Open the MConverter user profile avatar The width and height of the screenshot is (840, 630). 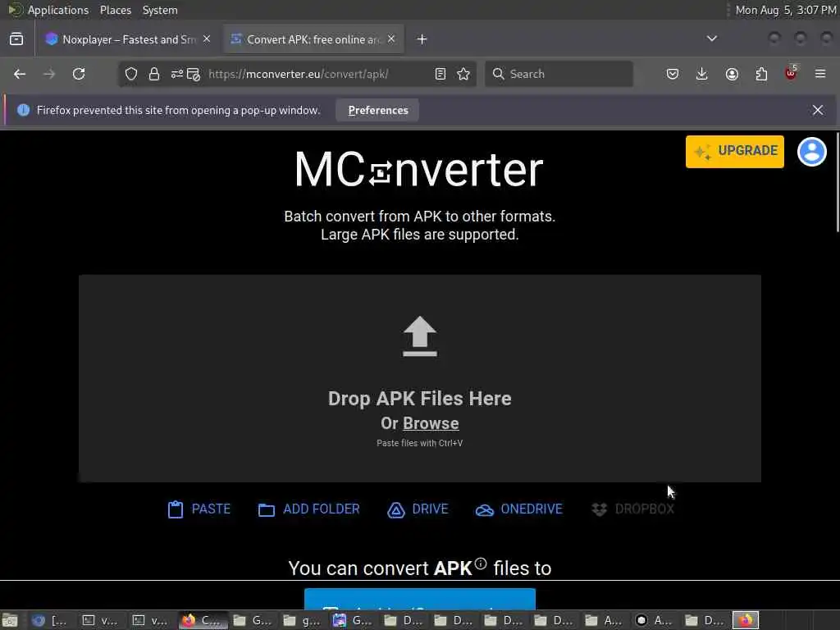point(811,152)
